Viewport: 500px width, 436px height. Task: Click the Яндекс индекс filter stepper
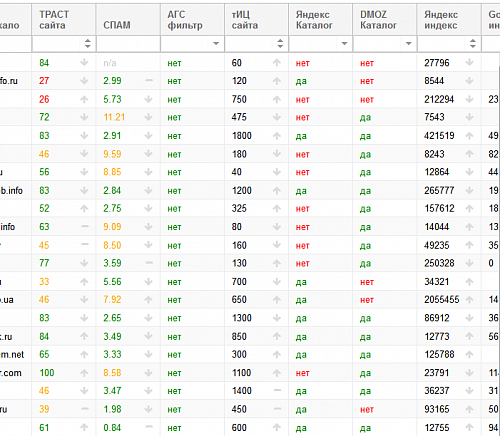[473, 43]
